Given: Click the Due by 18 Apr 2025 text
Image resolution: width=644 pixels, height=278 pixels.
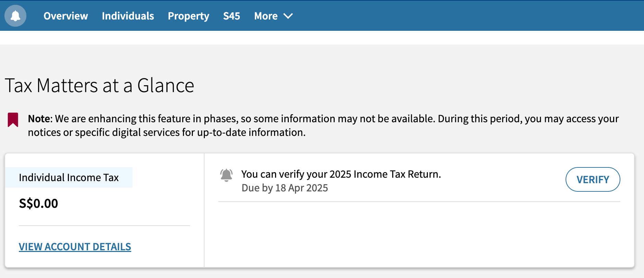Looking at the screenshot, I should [x=285, y=188].
